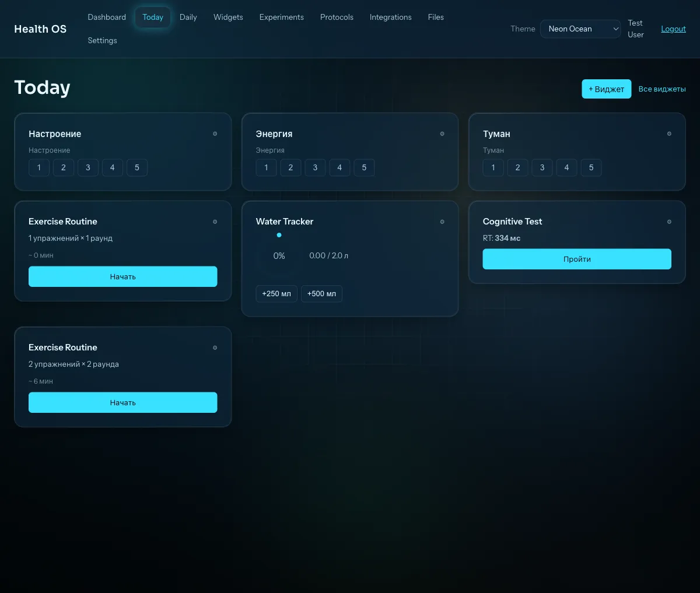Select Туман rating 5
700x593 pixels.
coord(591,168)
